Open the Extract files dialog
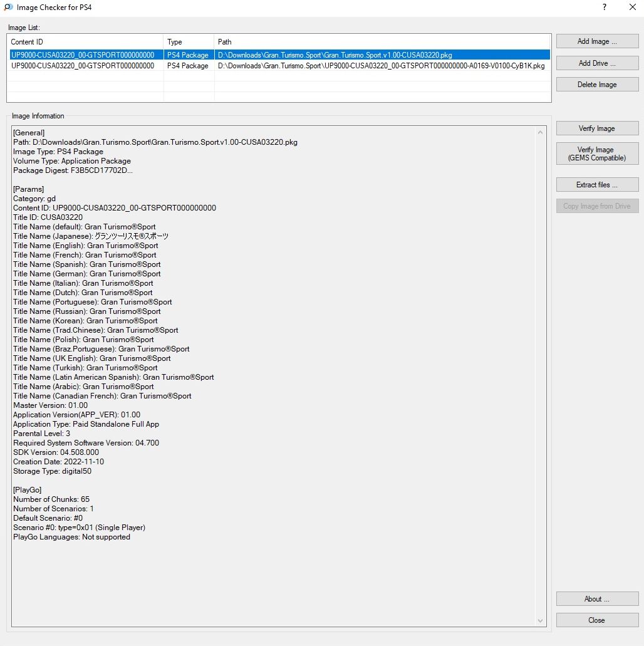Image resolution: width=644 pixels, height=646 pixels. [x=597, y=185]
